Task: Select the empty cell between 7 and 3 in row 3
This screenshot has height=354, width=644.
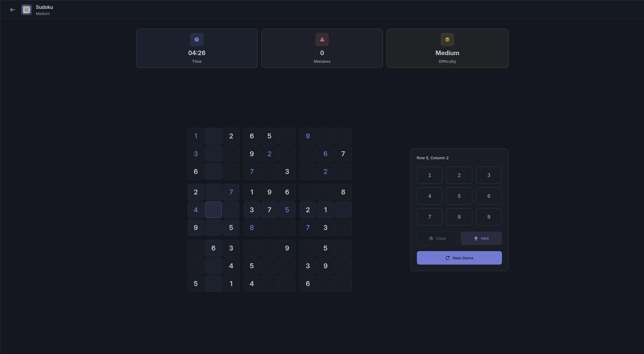Action: 269,172
